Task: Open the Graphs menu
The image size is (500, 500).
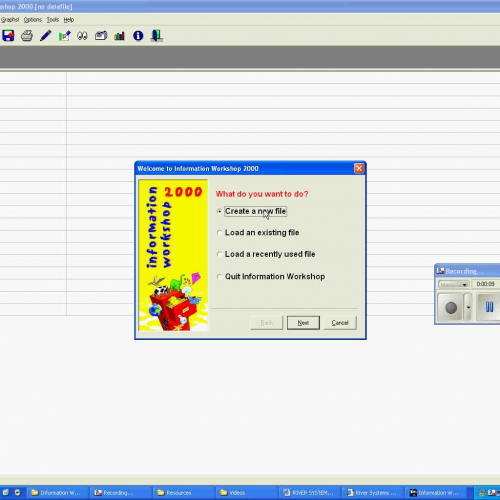Action: [10, 20]
